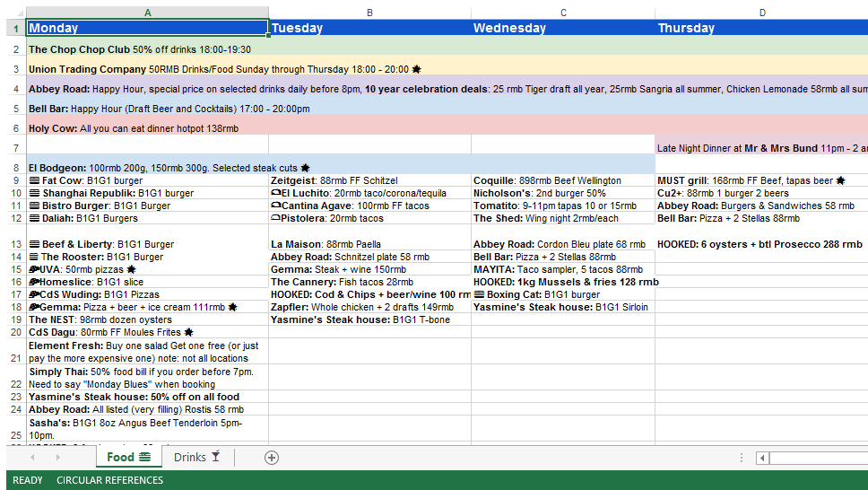Select the Monday header cell

pos(147,28)
